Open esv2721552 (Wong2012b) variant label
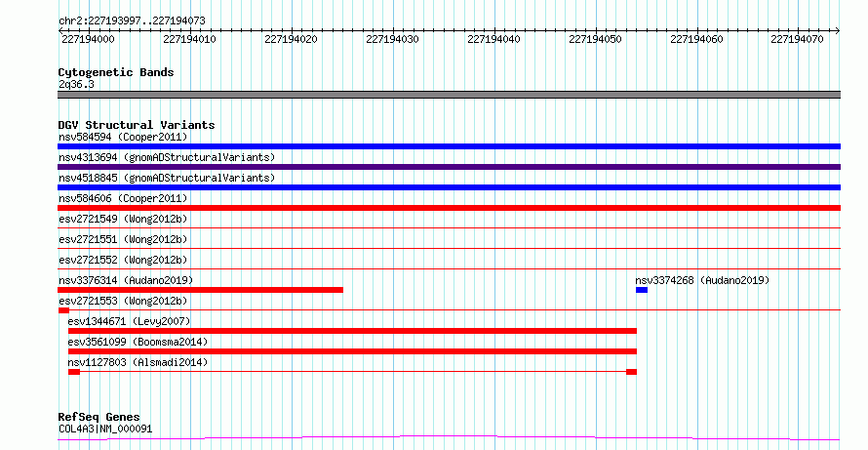The height and width of the screenshot is (450, 868). (123, 260)
